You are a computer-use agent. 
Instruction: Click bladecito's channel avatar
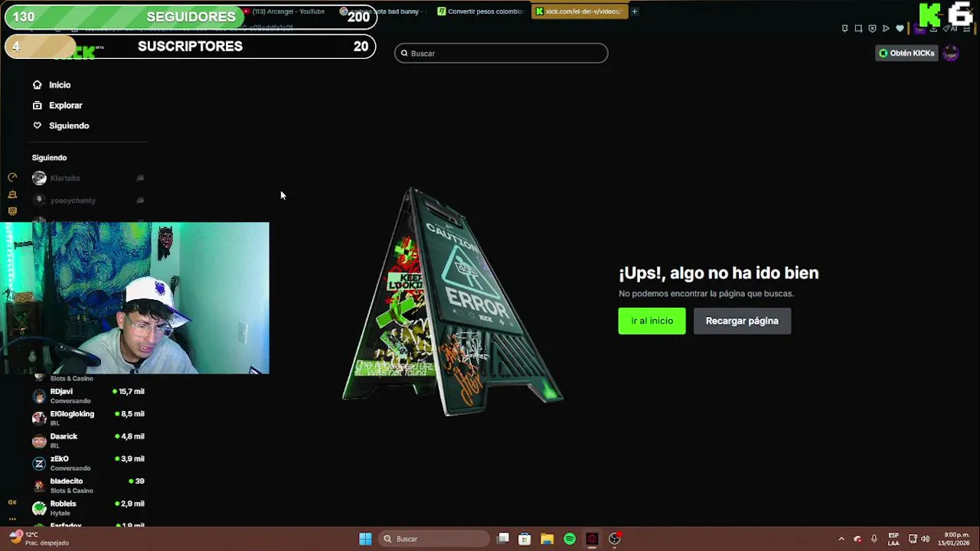[39, 485]
